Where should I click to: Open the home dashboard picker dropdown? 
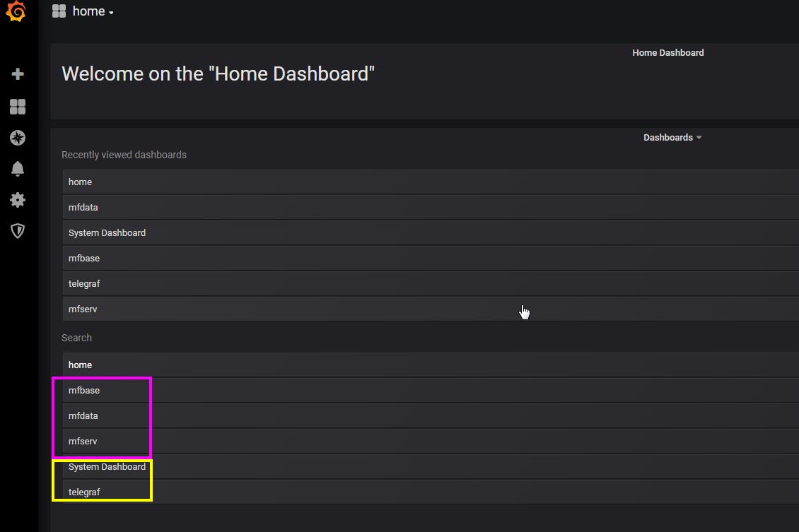coord(93,11)
